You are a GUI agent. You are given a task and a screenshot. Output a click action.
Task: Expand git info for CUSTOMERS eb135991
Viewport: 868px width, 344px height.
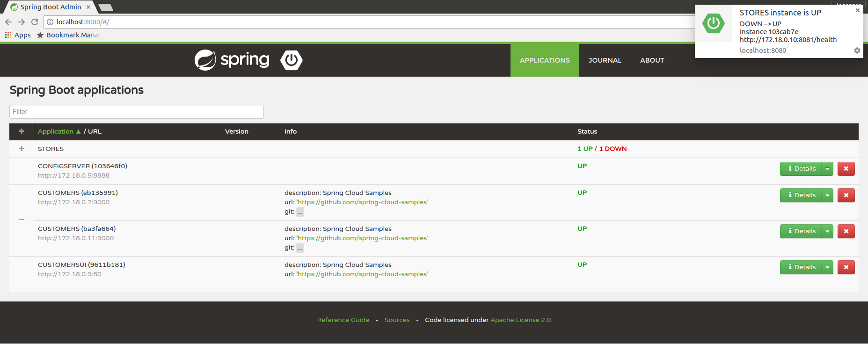click(300, 212)
